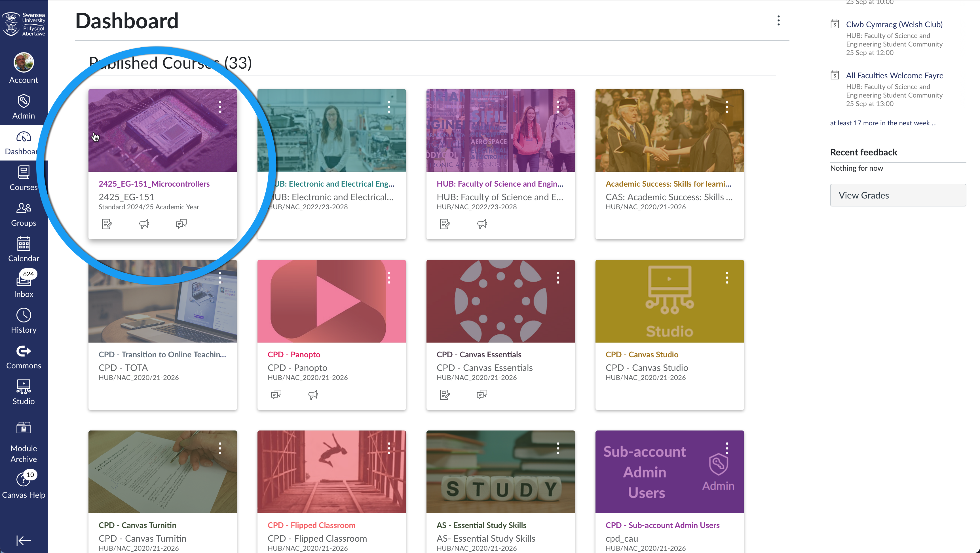Open discussions on the CPD - Panopto card
Viewport: 980px width, 553px height.
[x=276, y=394]
